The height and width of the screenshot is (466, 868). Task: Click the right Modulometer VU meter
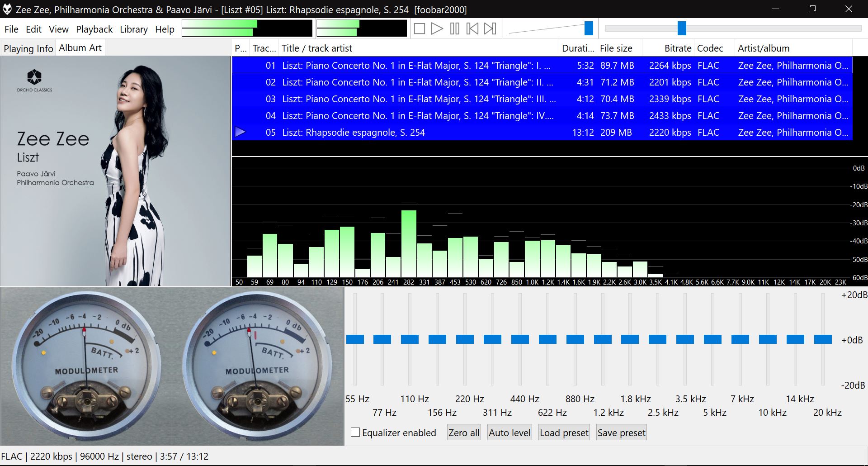pyautogui.click(x=257, y=366)
